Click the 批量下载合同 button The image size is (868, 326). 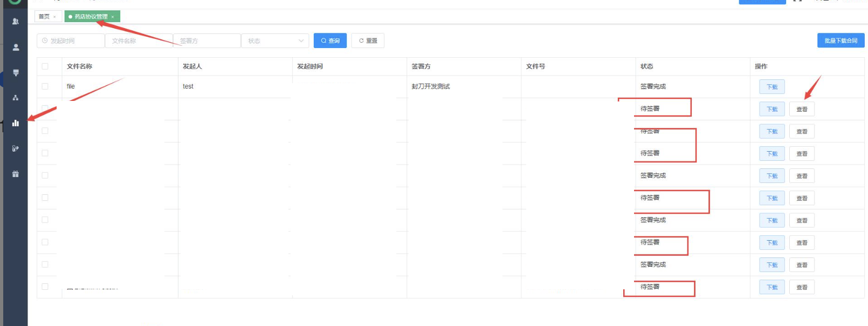click(x=841, y=41)
